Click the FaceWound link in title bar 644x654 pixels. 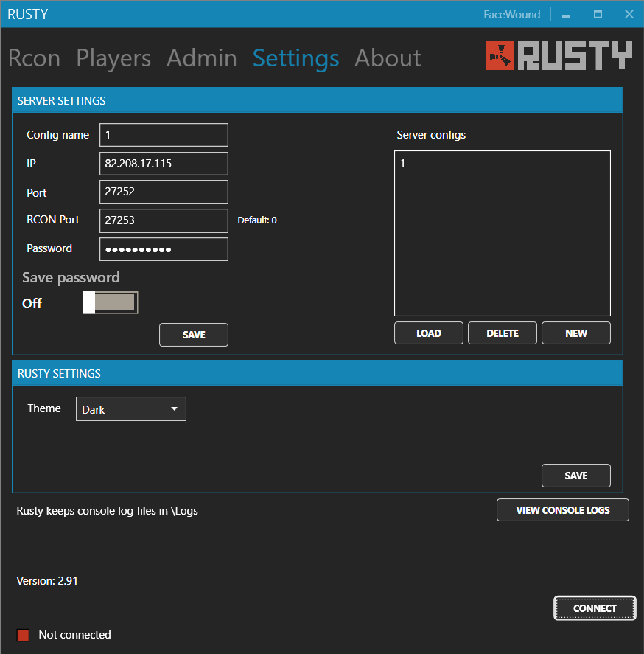coord(512,15)
